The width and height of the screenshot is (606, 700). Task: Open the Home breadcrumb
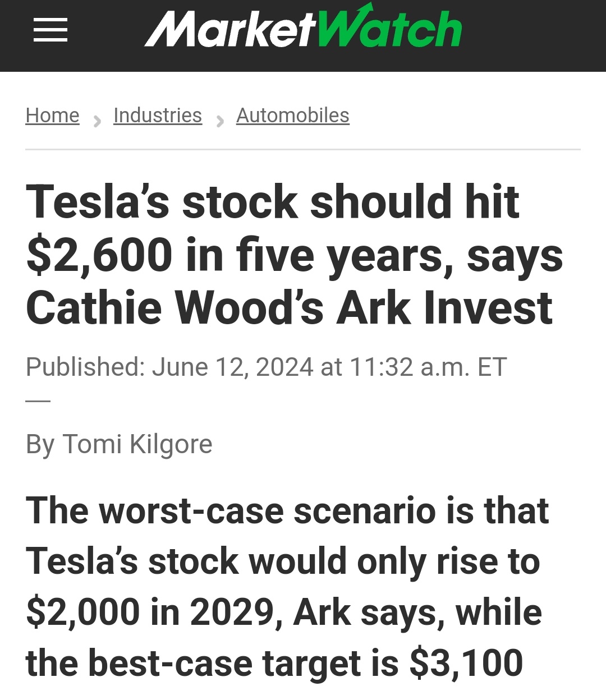click(52, 115)
